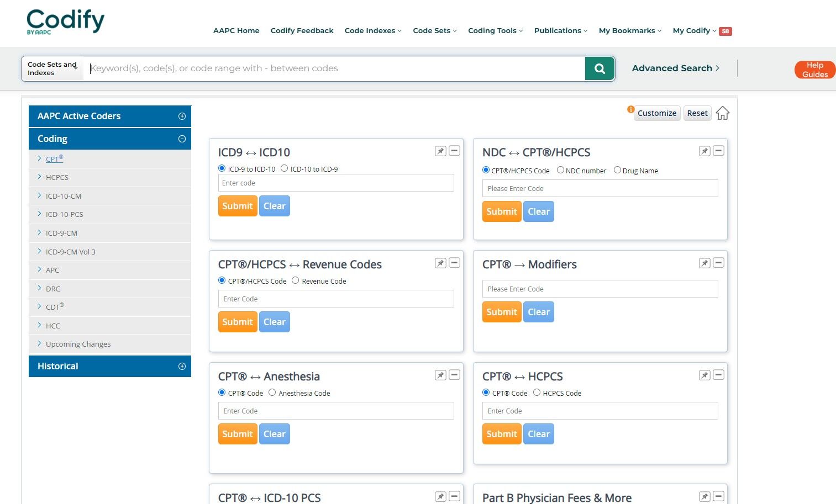Minimize the ICD9 ↔ ICD10 widget
This screenshot has height=504, width=836.
click(454, 151)
